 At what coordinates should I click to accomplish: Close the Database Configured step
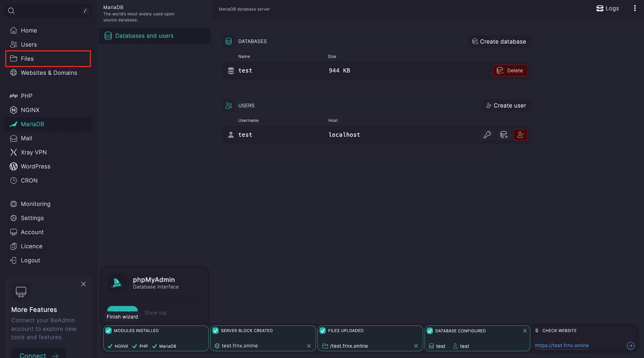point(525,331)
